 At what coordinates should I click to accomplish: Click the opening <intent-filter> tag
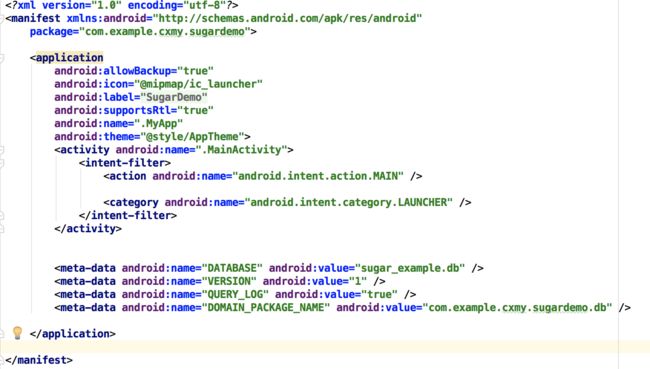[125, 163]
